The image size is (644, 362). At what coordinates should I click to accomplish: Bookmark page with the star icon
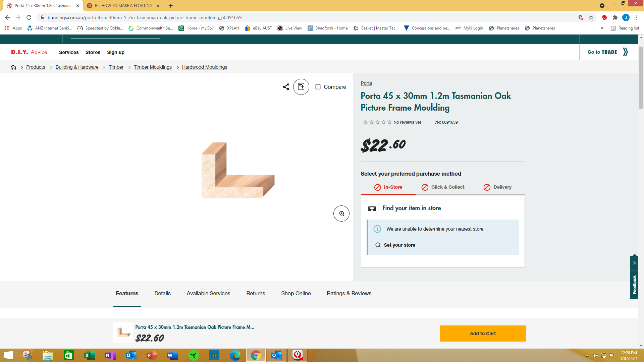coord(591,17)
